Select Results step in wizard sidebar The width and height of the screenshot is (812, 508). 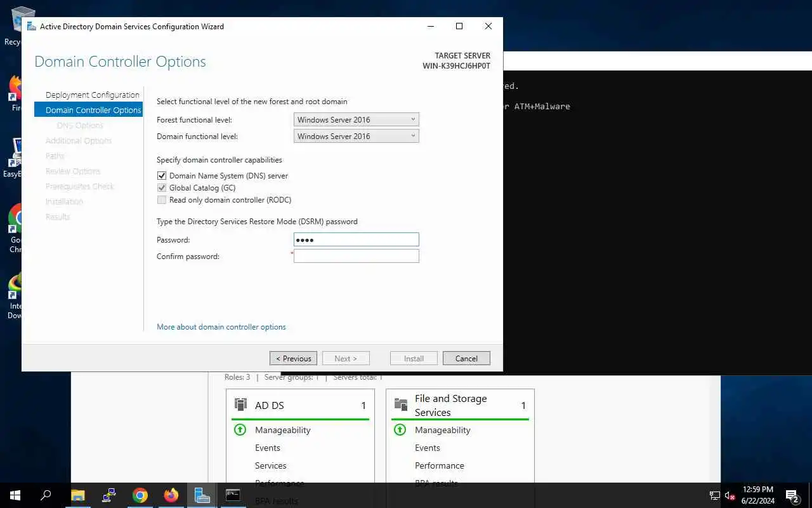[58, 217]
